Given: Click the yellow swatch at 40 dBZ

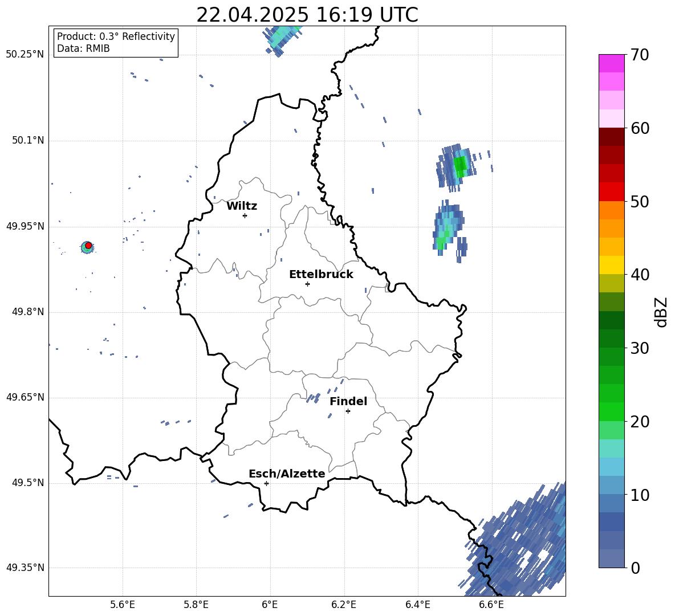Looking at the screenshot, I should (x=611, y=265).
